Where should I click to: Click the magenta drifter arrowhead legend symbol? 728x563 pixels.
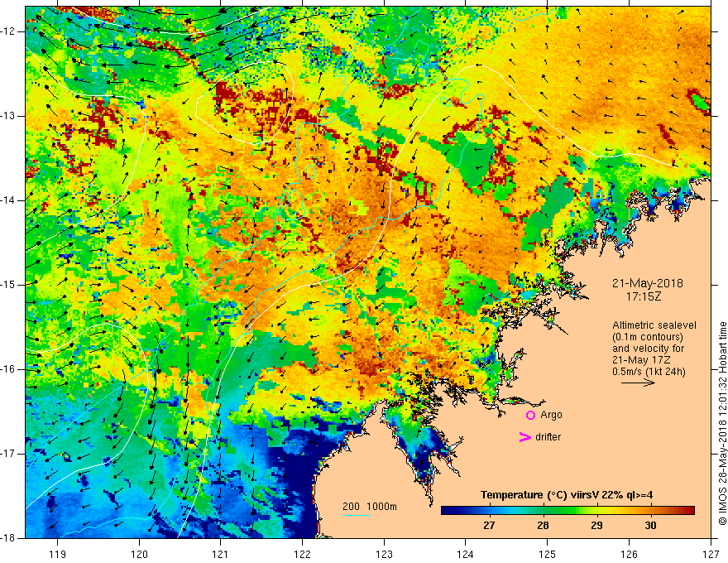524,437
